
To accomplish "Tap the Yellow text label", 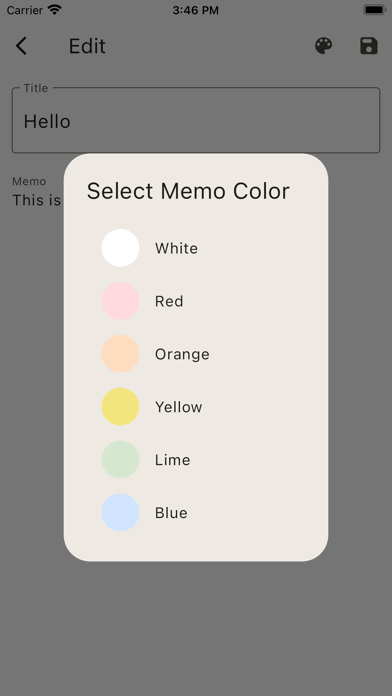I will 178,407.
